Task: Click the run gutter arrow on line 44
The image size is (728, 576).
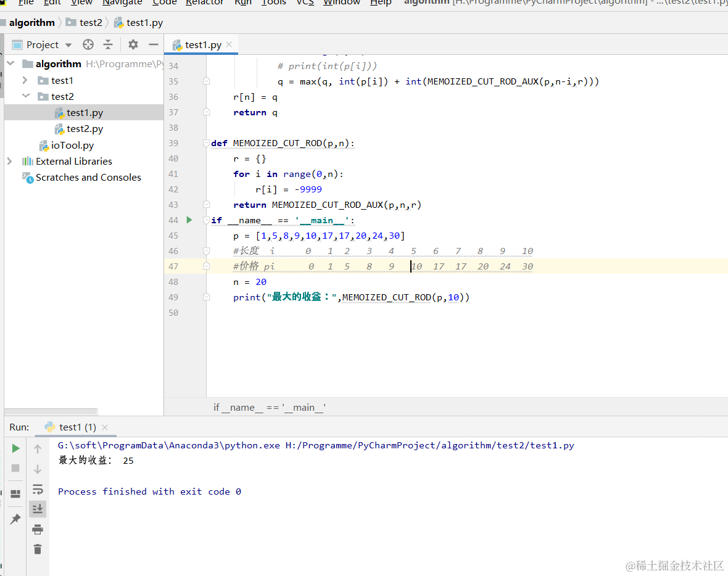Action: [189, 220]
